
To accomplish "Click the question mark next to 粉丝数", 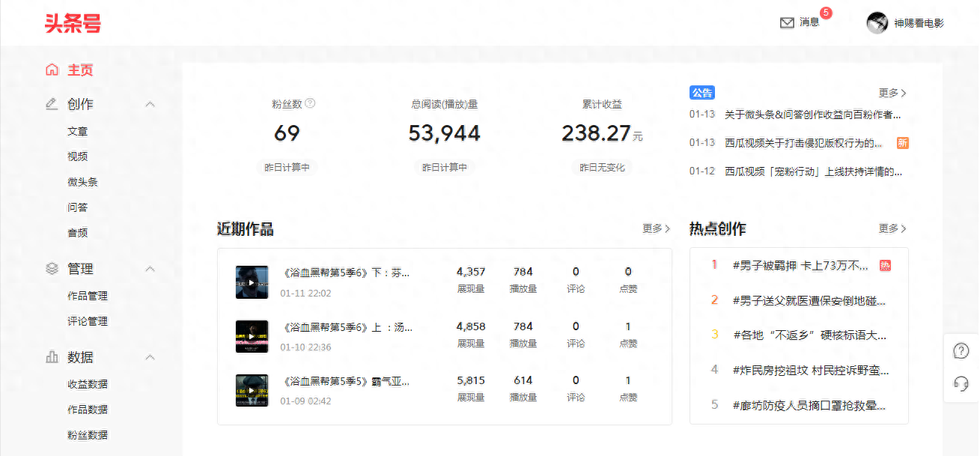I will [x=310, y=103].
